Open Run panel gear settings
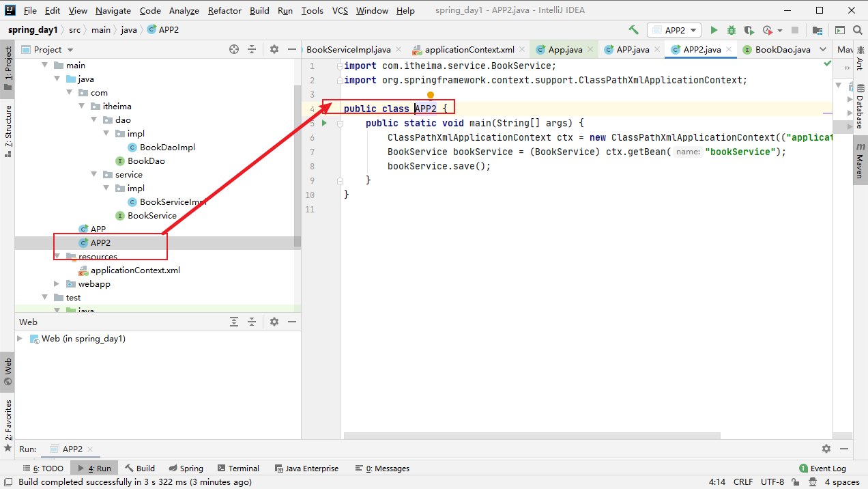868x489 pixels. (x=826, y=449)
